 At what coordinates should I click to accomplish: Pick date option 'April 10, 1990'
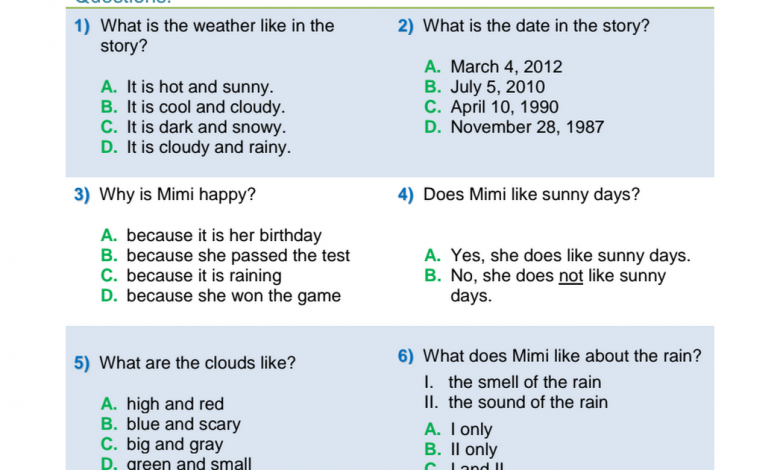[491, 107]
